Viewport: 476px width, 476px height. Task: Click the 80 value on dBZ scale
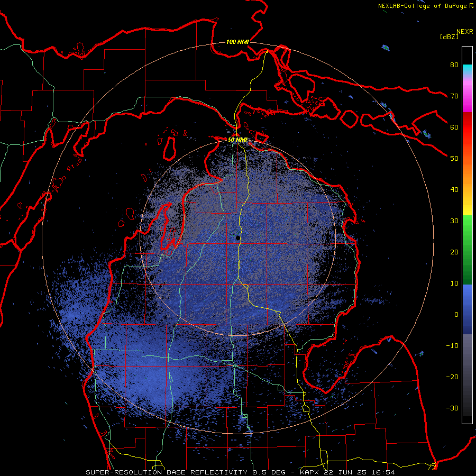click(454, 65)
